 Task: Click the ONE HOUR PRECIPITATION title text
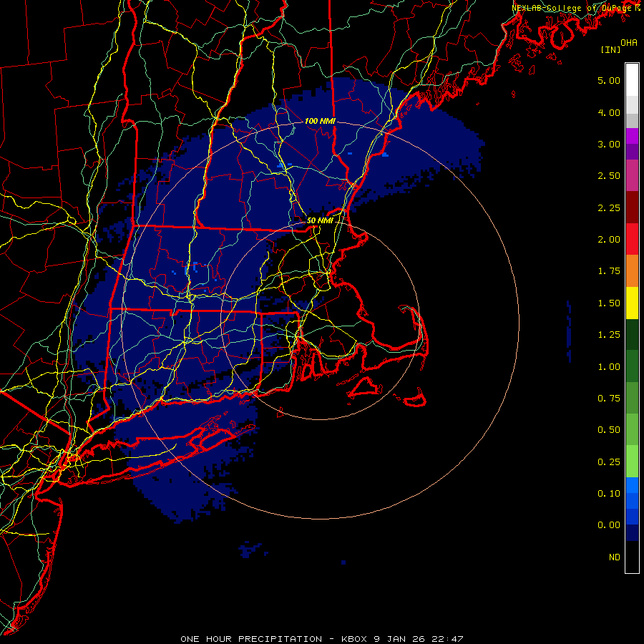251,639
